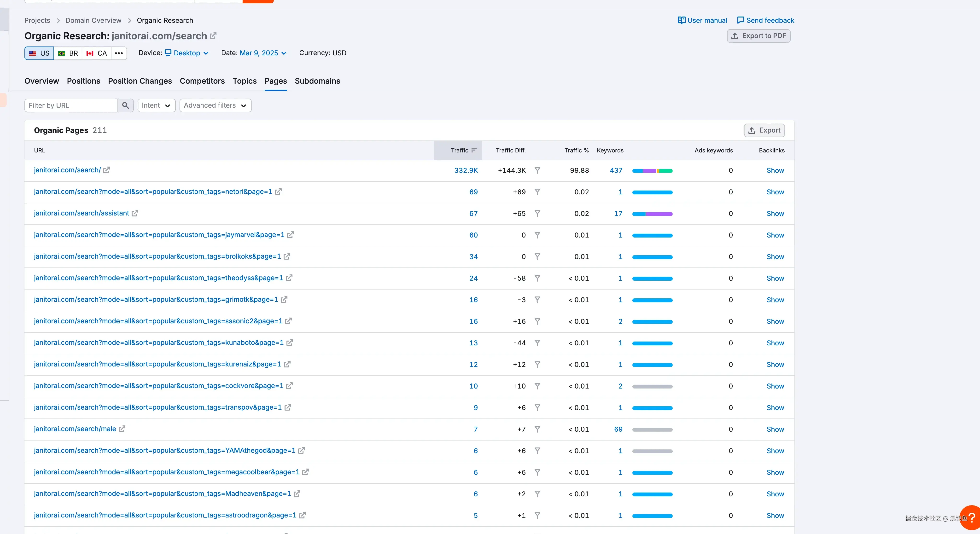Switch to the BR country database
Screen dimensions: 980x534
tap(68, 53)
